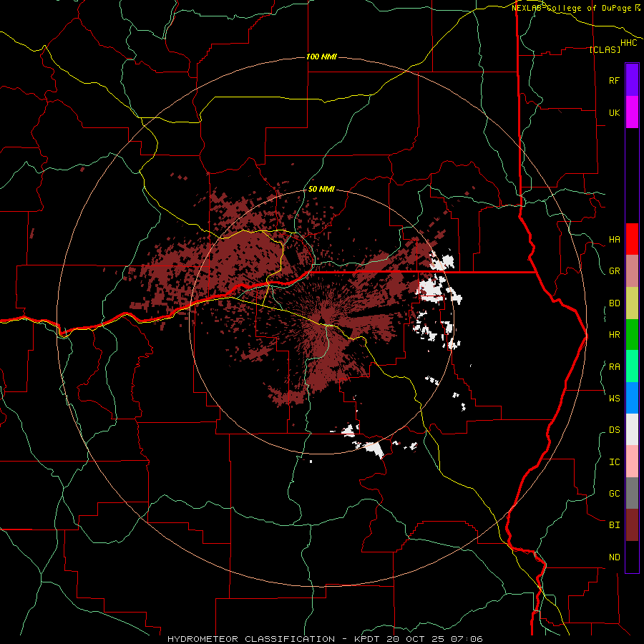Click the ND black legend swatch
Image resolution: width=644 pixels, height=644 pixels.
point(632,557)
